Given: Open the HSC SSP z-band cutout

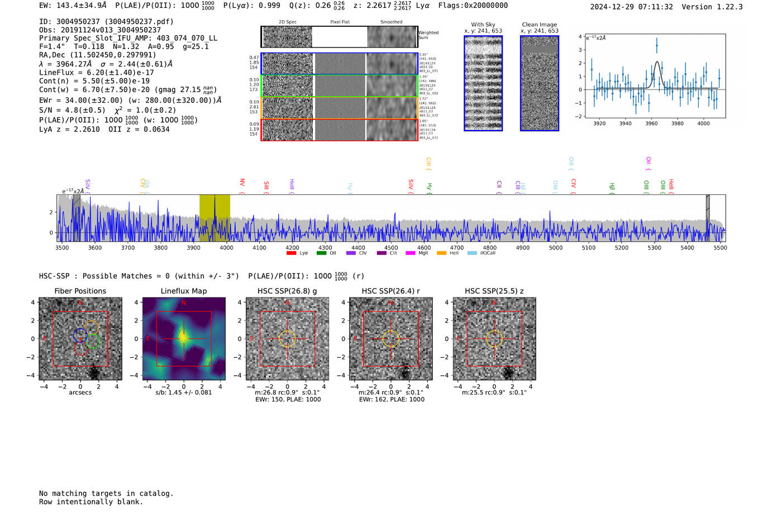Looking at the screenshot, I should point(494,339).
